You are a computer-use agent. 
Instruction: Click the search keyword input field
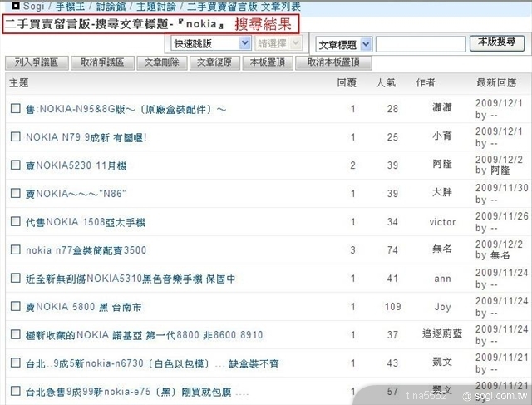pyautogui.click(x=419, y=45)
